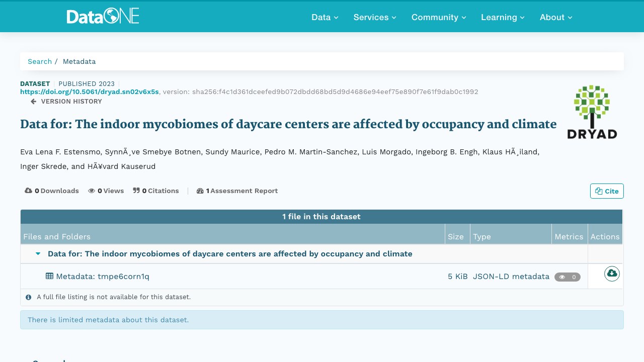This screenshot has height=362, width=644.
Task: Open the Metadata: tmpe6corn1q file entry
Action: (x=103, y=277)
